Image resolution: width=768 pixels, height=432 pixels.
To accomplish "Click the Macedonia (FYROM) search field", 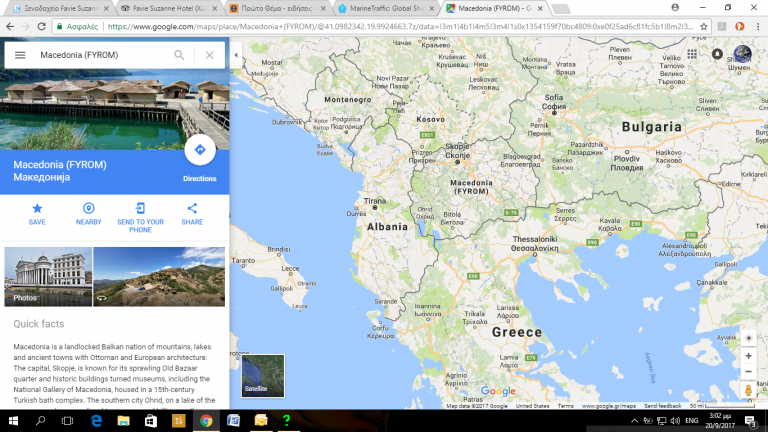I will pos(103,55).
